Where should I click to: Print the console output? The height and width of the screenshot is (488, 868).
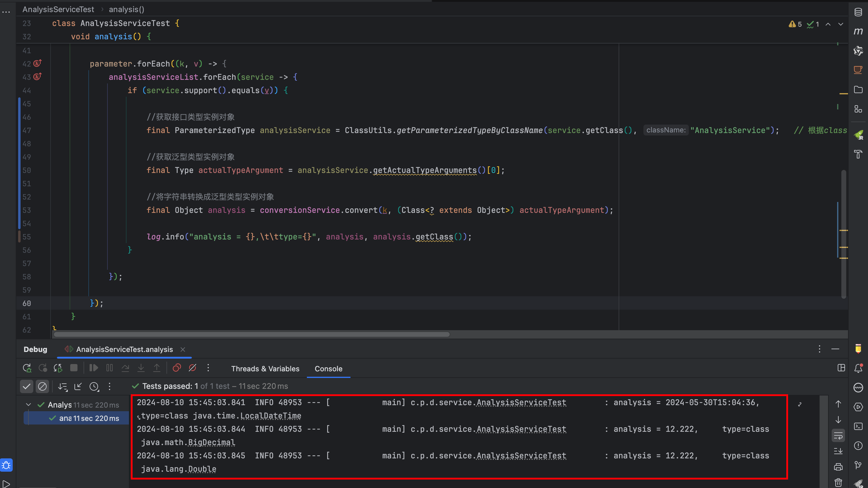coord(838,467)
